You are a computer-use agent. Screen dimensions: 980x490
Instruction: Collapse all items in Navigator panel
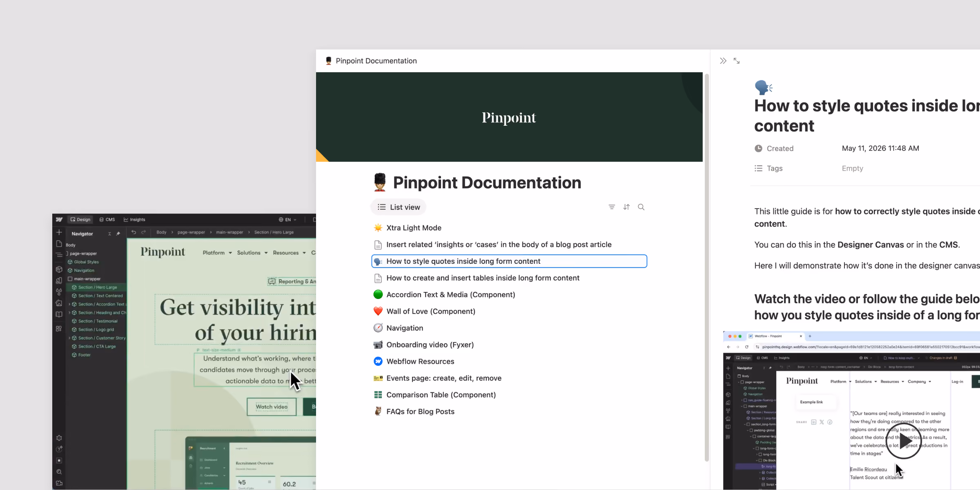(109, 234)
